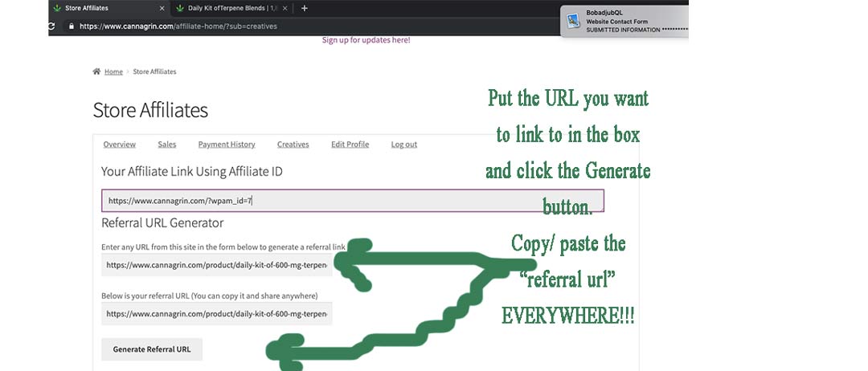Open the Sales tab
This screenshot has height=371, width=868.
point(166,145)
